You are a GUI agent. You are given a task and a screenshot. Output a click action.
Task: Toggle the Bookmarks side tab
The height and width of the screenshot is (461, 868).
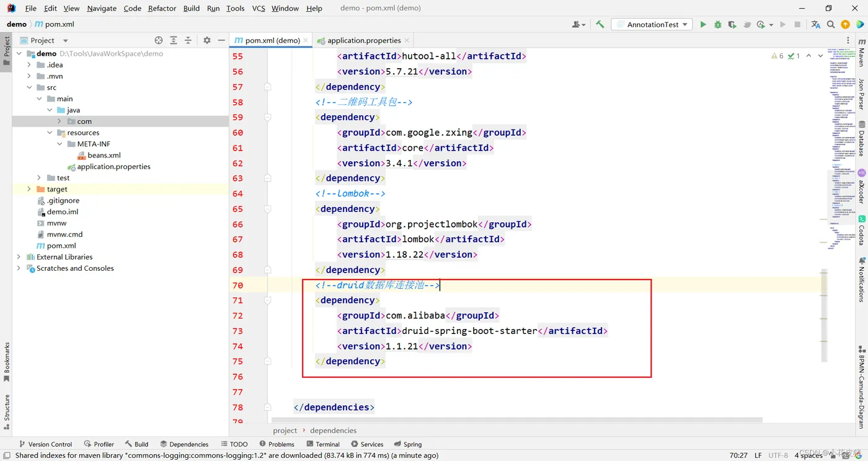6,361
